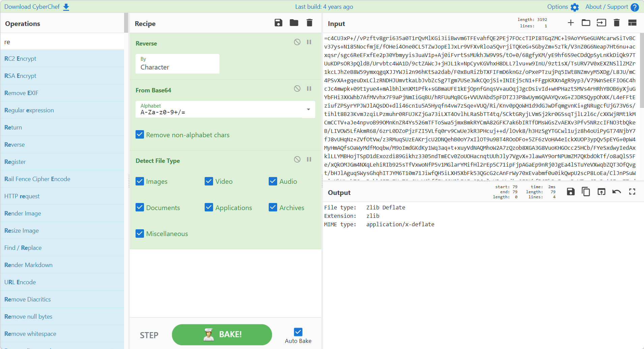Add a new input tab
The height and width of the screenshot is (349, 644).
[x=570, y=23]
